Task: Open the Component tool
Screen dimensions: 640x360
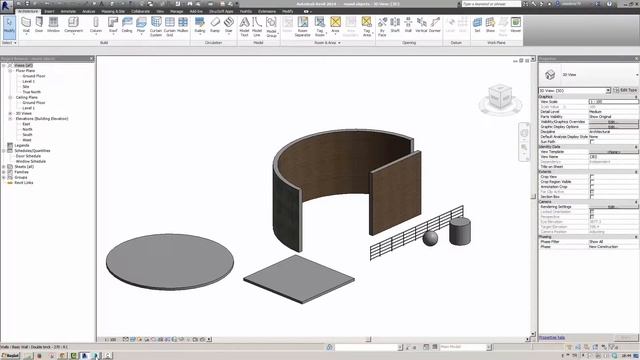Action: click(73, 25)
